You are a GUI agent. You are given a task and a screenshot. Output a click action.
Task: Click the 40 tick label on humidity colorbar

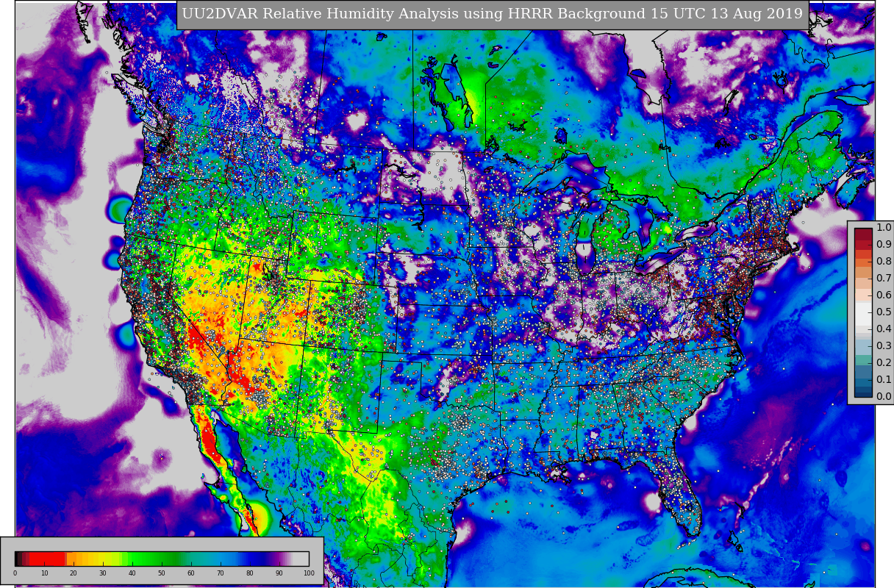132,573
